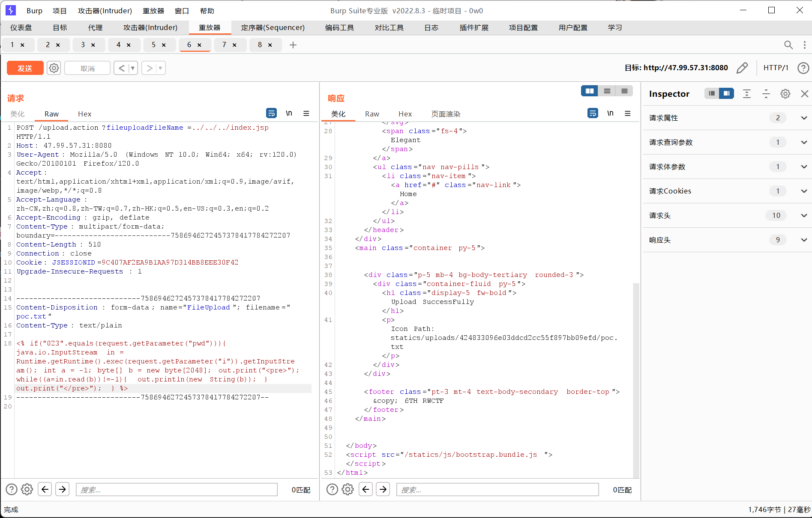The width and height of the screenshot is (812, 518).
Task: Click the request search input field
Action: click(177, 489)
